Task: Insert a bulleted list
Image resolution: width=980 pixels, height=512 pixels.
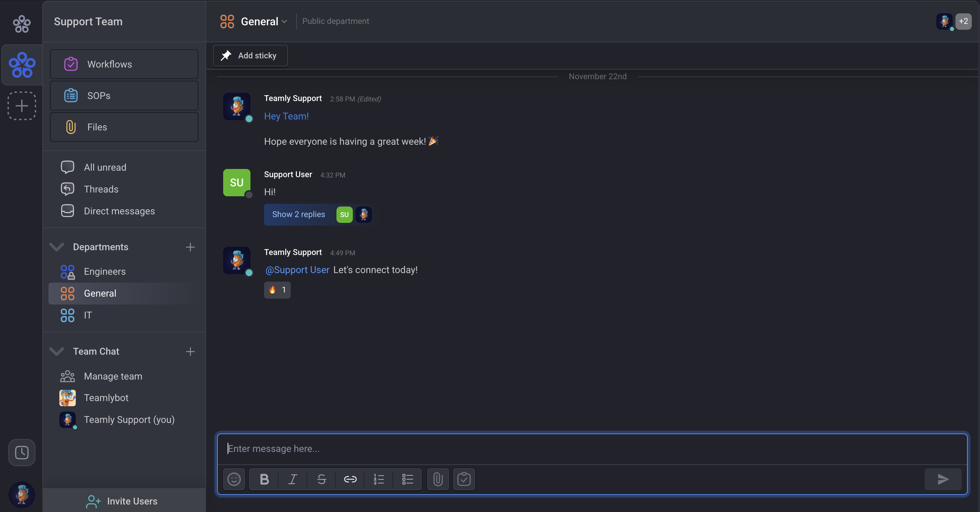Action: click(407, 479)
